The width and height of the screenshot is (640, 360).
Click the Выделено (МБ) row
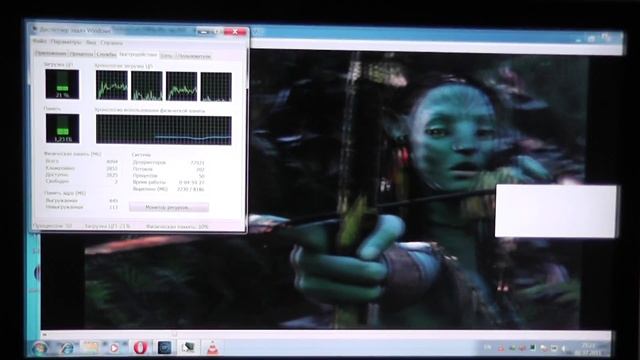168,189
